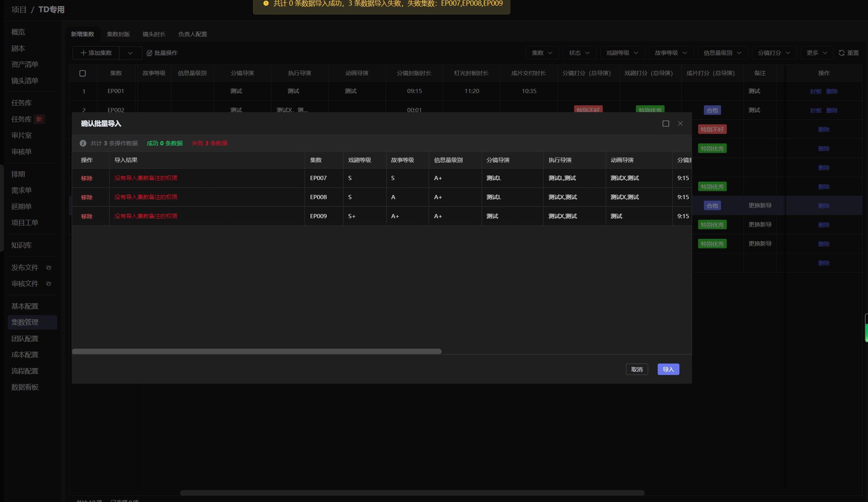Click the dialog horizontal scrollbar thumb

257,351
